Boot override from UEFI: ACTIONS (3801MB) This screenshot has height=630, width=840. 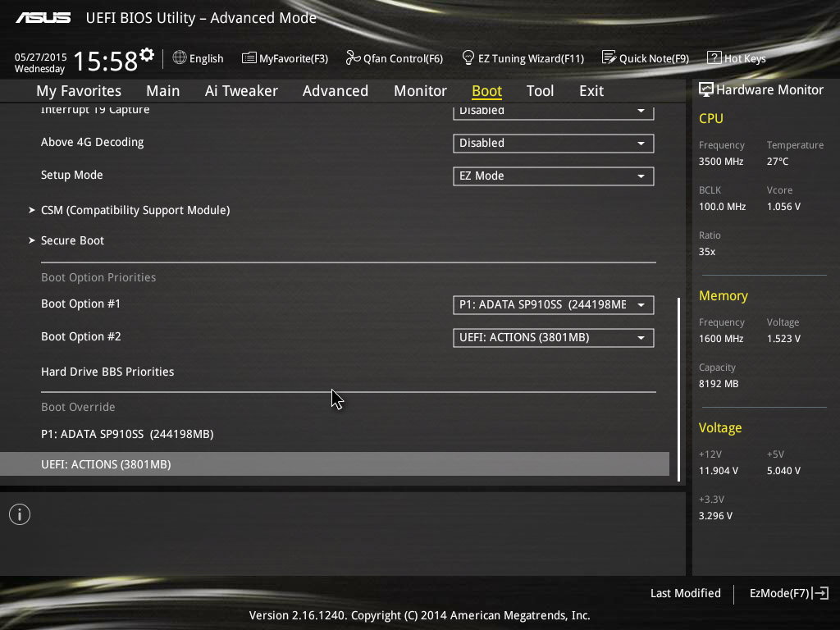tap(335, 464)
